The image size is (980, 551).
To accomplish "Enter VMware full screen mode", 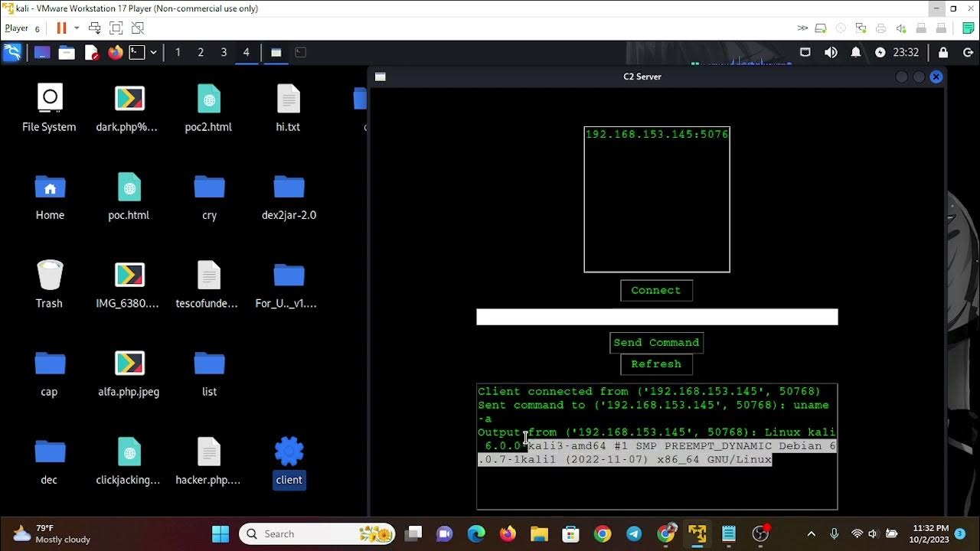I will tap(116, 28).
